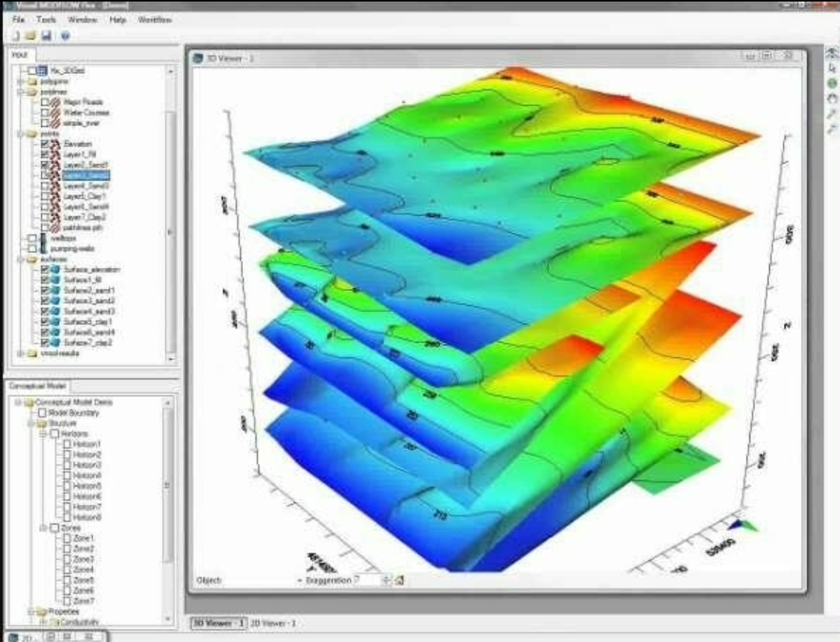
Task: Click the Surface7_clay2 surface icon
Action: 55,342
